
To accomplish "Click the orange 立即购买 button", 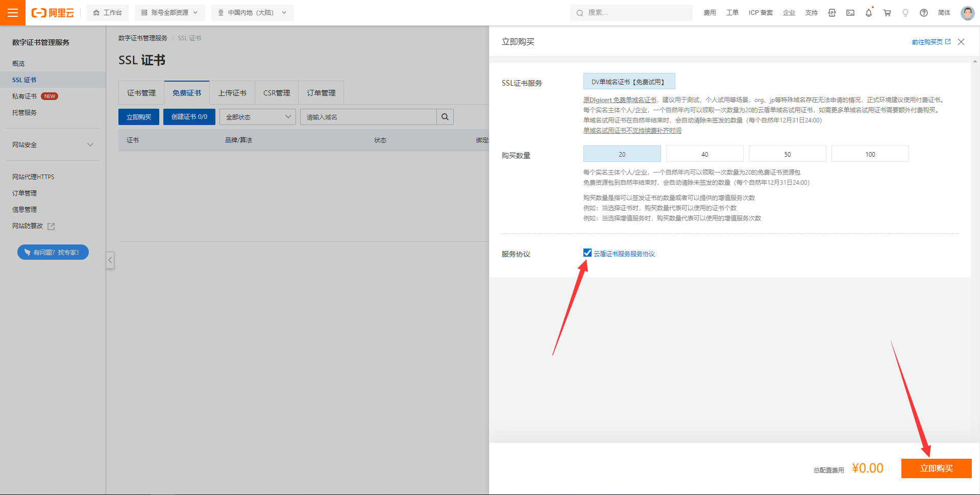I will [937, 468].
